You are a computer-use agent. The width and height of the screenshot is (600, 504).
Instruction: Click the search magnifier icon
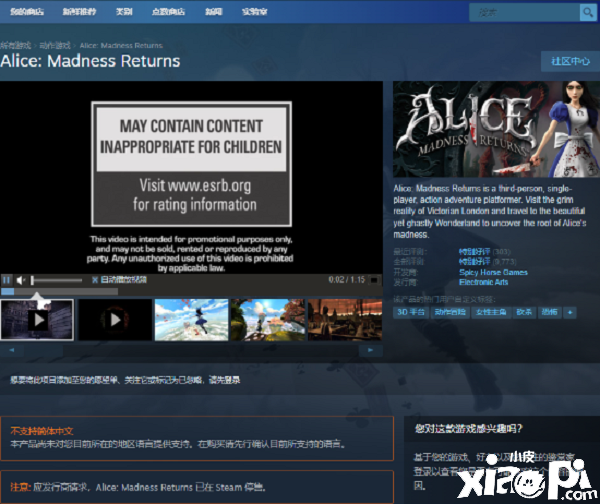(588, 13)
